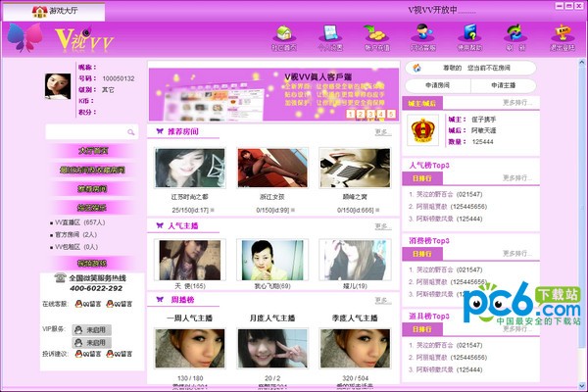Select 官方房间 (2人) category
588x392 pixels.
coord(73,234)
